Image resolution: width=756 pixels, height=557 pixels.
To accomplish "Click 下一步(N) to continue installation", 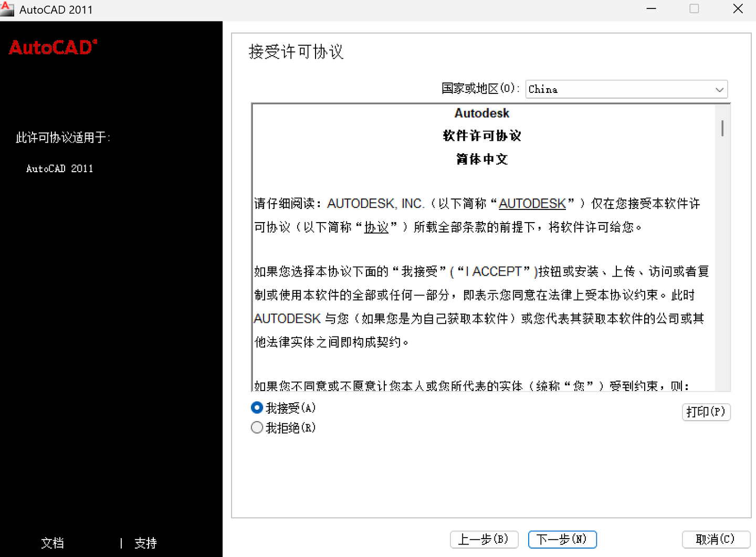I will point(562,539).
